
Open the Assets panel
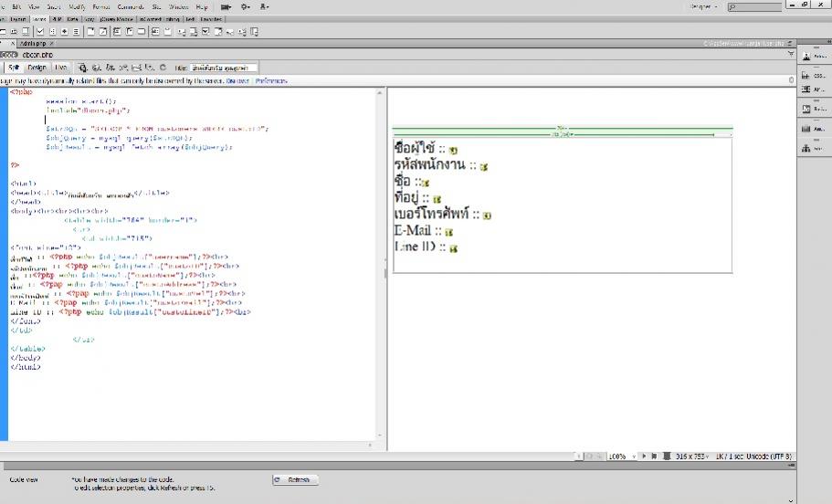[x=814, y=129]
